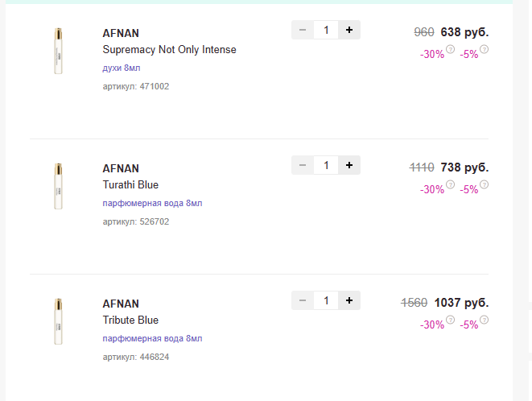Decrease quantity of Supremacy Not Only Intense
Image resolution: width=532 pixels, height=401 pixels.
click(x=303, y=30)
